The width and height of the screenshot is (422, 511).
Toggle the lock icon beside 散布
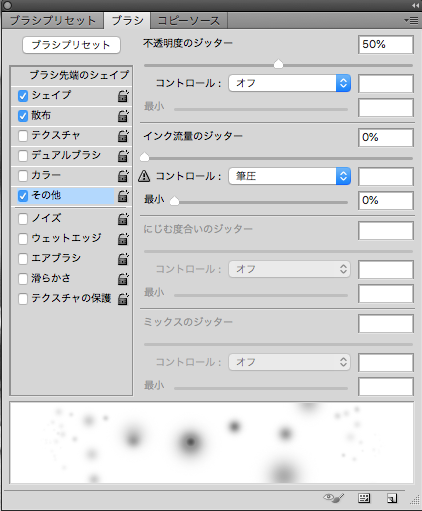[123, 116]
